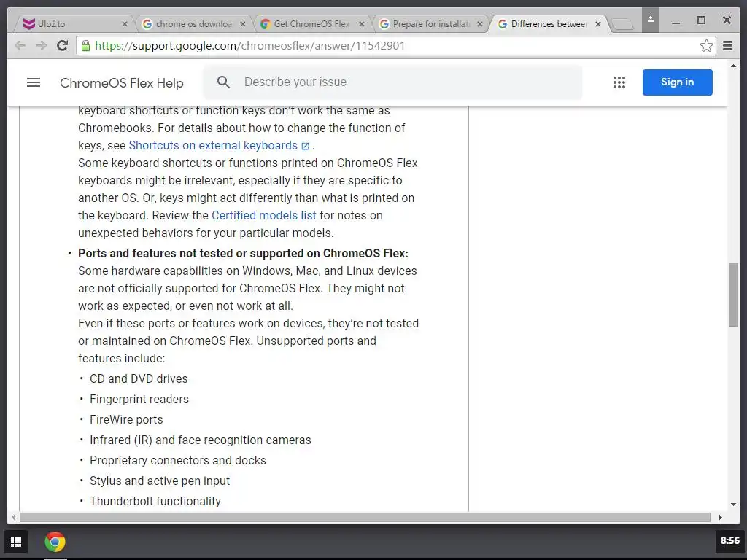
Task: Click 'Fingerprint readers' list item
Action: tap(139, 399)
